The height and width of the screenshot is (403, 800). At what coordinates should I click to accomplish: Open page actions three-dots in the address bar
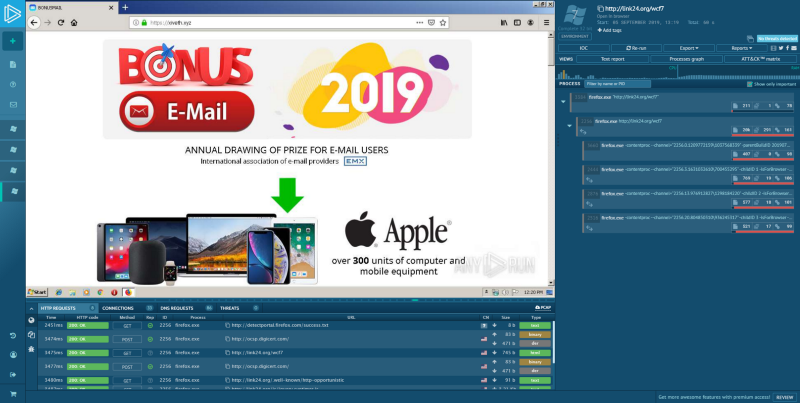coord(419,22)
